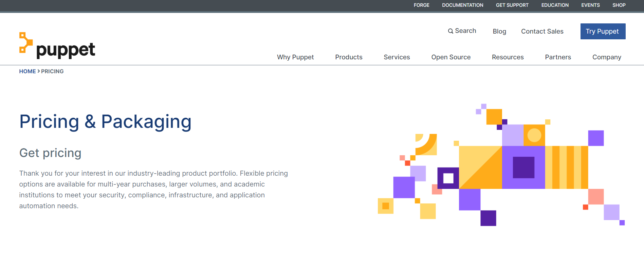Navigate to Home via breadcrumb
The image size is (644, 255).
point(27,72)
